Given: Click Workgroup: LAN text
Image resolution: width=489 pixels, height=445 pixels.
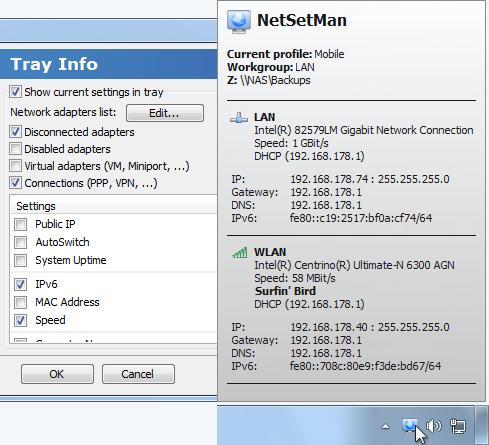Looking at the screenshot, I should pos(271,67).
